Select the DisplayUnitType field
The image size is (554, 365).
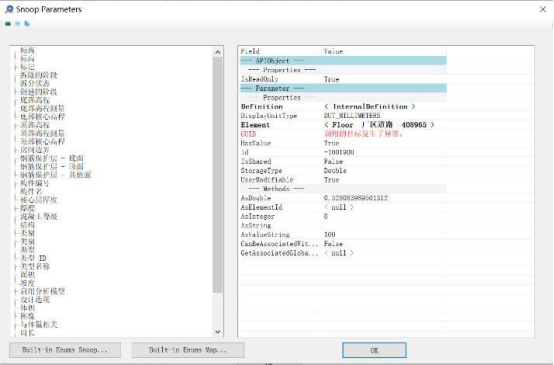(x=269, y=116)
